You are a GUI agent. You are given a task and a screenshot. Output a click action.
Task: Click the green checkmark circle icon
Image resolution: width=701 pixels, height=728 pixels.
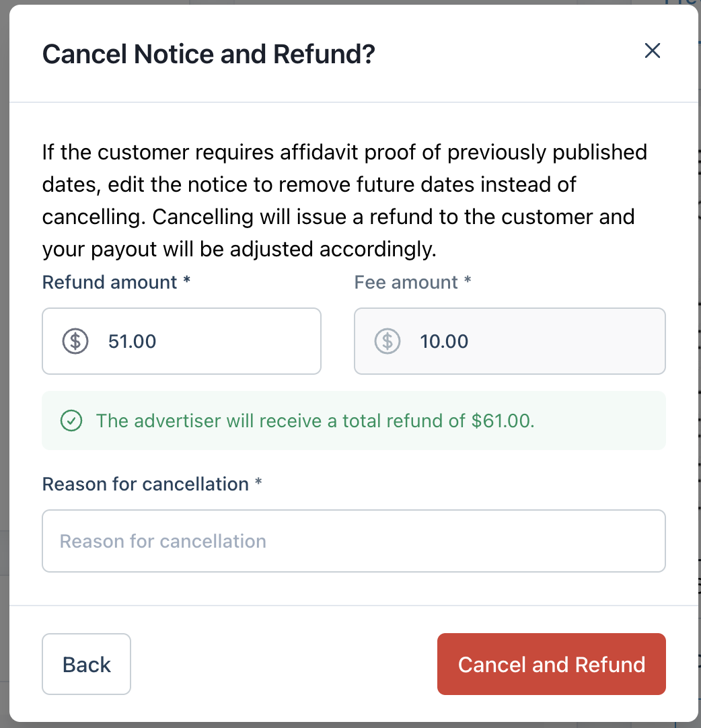point(71,421)
